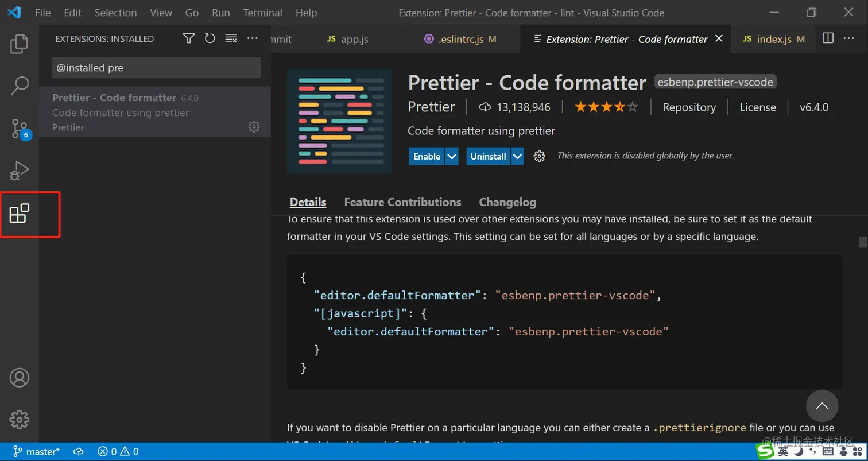This screenshot has height=461, width=868.
Task: Open the Explorer view in the activity bar
Action: pyautogui.click(x=19, y=44)
